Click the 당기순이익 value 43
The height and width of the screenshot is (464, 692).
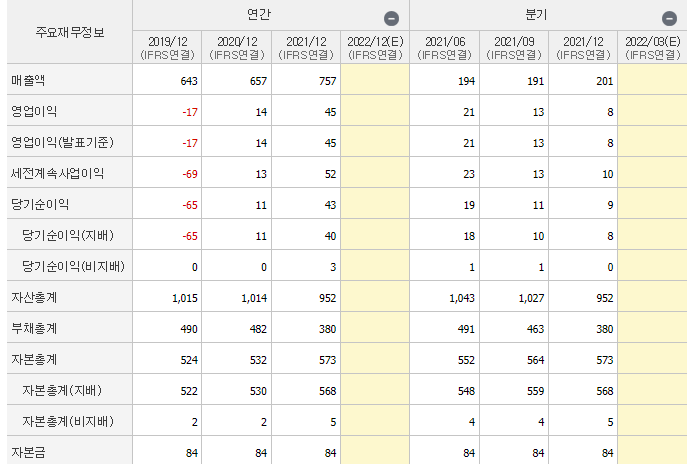(330, 205)
